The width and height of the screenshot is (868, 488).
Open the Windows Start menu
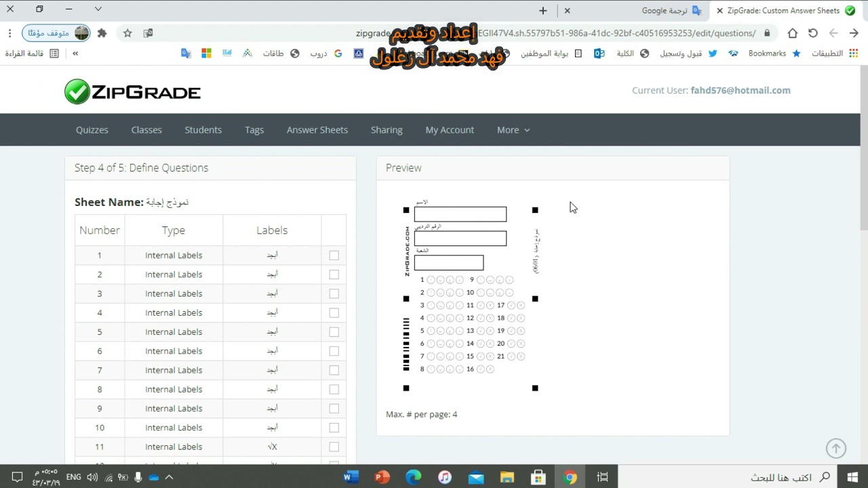click(852, 477)
